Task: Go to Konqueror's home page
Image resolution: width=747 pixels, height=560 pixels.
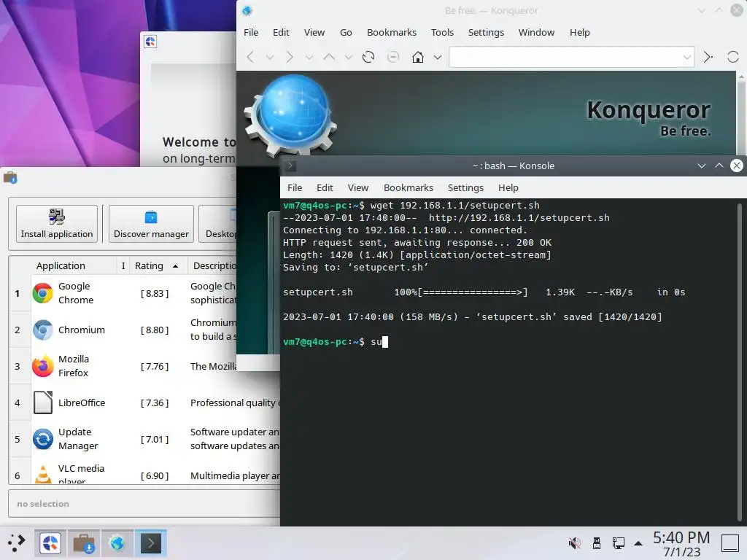Action: [418, 57]
